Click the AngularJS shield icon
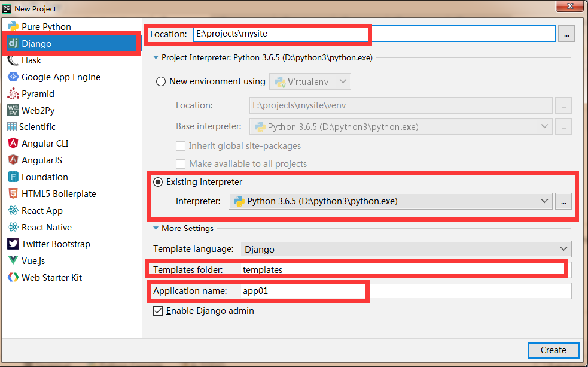Image resolution: width=588 pixels, height=367 pixels. pos(13,160)
